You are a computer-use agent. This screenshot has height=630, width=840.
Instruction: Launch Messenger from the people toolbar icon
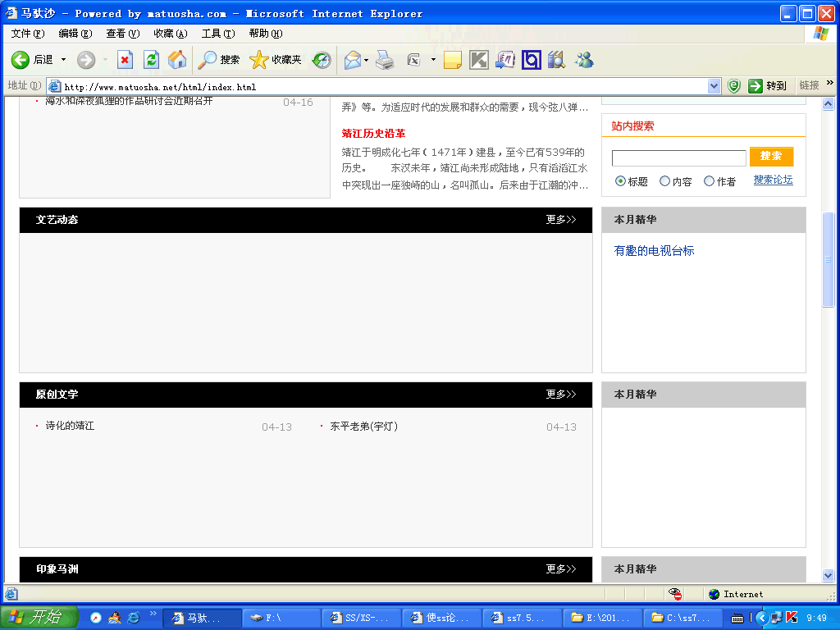[x=584, y=60]
